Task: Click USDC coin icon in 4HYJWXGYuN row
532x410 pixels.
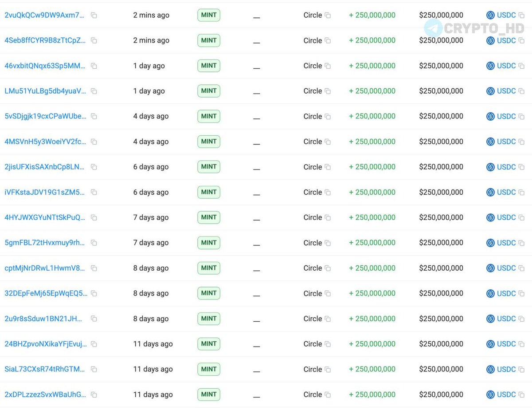Action: coord(490,217)
